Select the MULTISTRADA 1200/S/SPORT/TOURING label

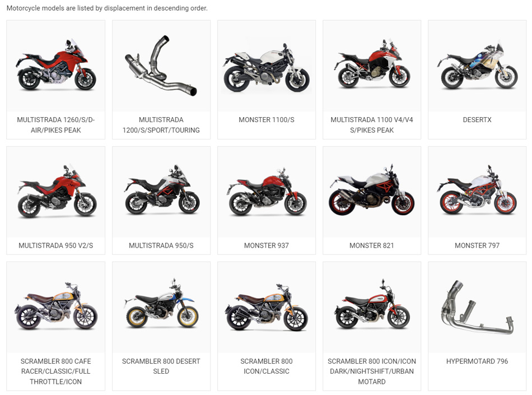(161, 125)
